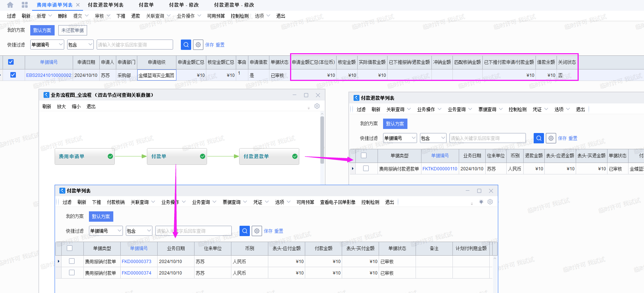
Task: Open document link FKD00000373
Action: pyautogui.click(x=137, y=261)
